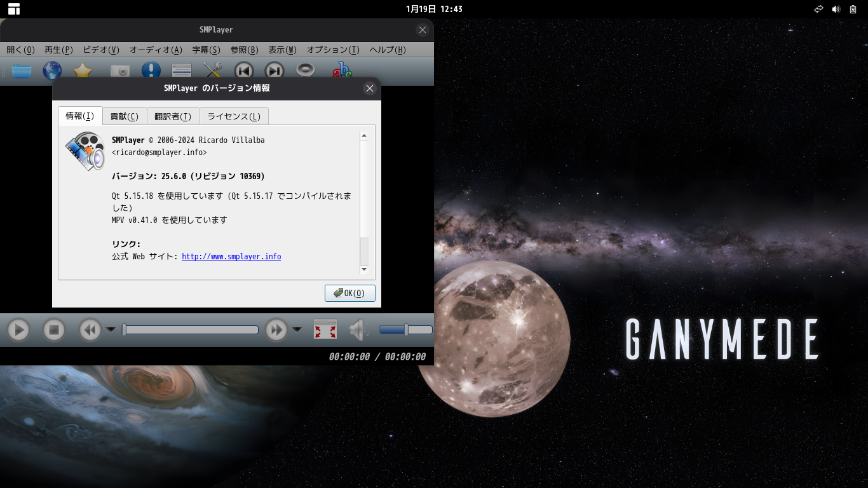
Task: Open the activities overview icon in top bar
Action: pos(14,9)
